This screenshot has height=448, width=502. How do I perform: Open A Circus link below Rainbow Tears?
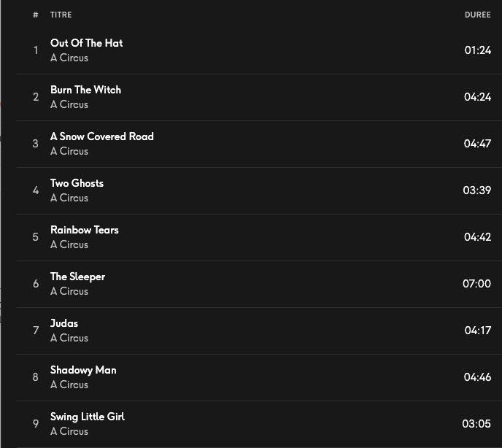(69, 244)
